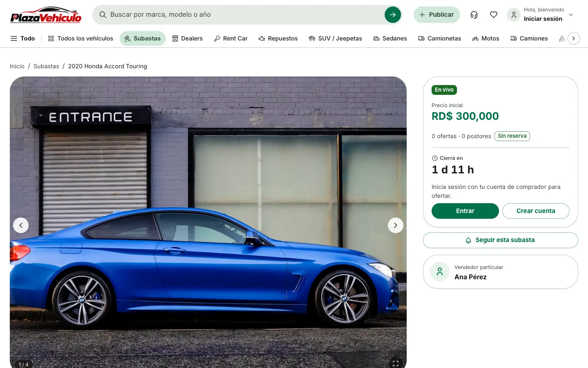Open fullscreen photo view

tap(395, 363)
